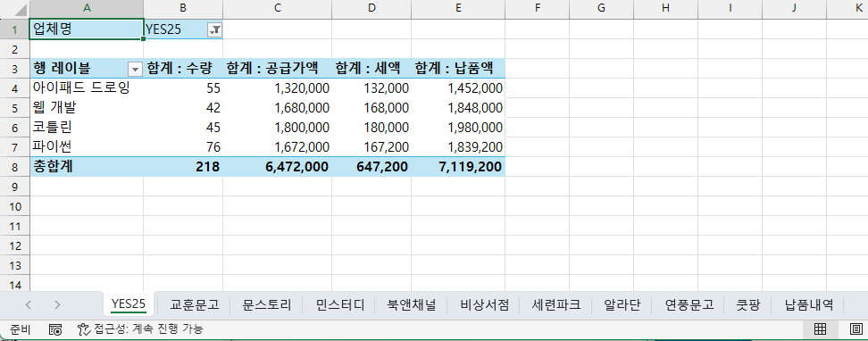Select the 132,000 tax cell
Screen dimensions: 868x341
[x=371, y=88]
